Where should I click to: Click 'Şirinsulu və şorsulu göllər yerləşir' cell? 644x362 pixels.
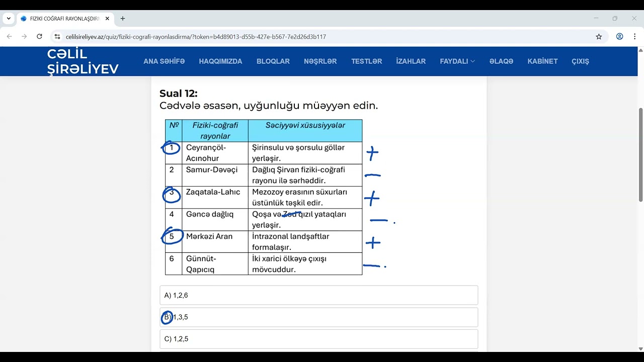tap(305, 153)
